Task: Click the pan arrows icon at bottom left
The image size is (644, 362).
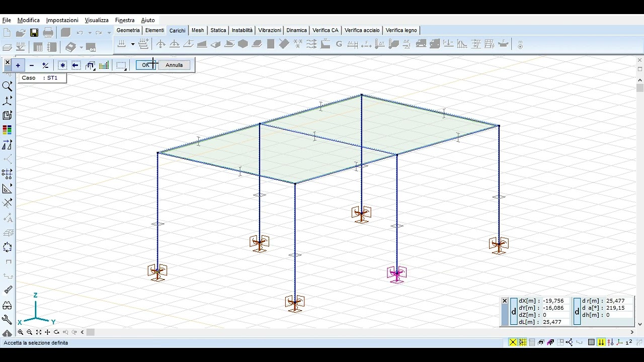Action: pyautogui.click(x=47, y=332)
